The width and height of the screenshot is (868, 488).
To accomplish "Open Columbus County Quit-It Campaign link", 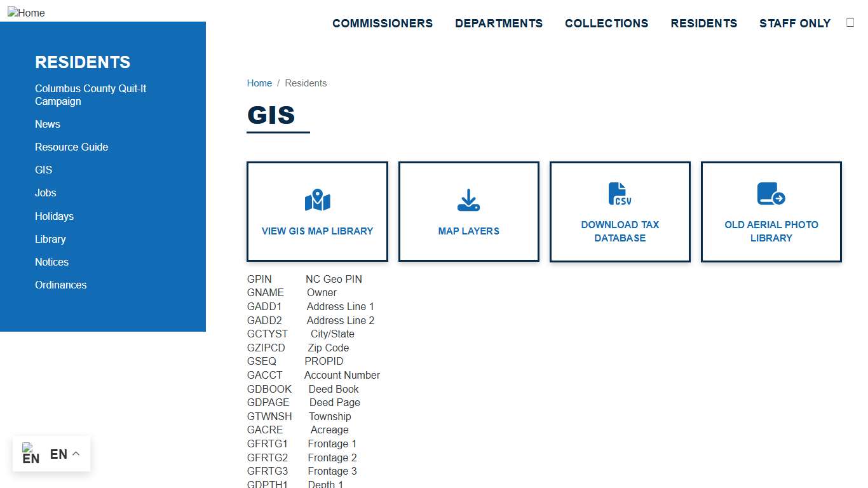I will [x=90, y=95].
